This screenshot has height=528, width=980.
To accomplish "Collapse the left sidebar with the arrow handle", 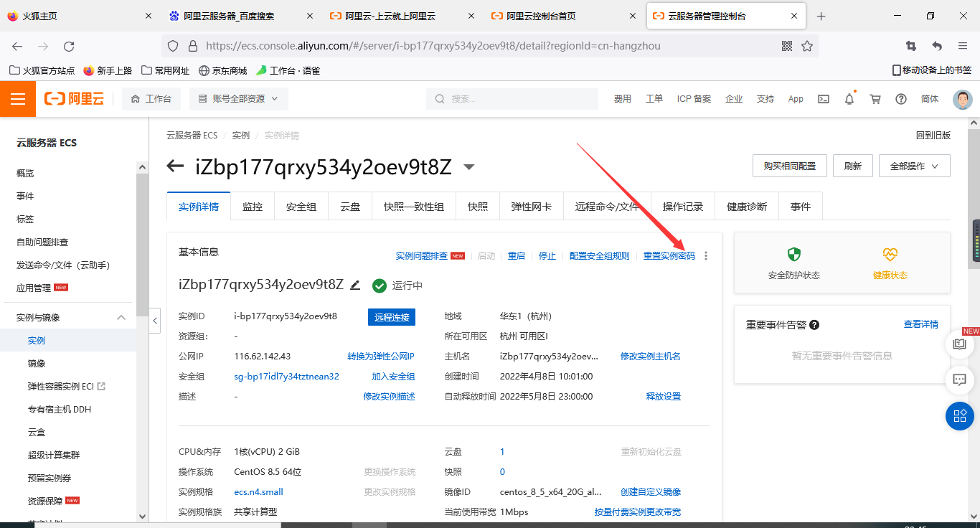I will (155, 321).
